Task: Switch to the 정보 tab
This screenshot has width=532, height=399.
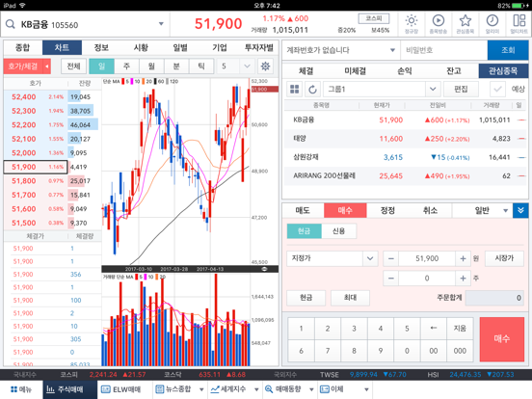Action: point(101,47)
